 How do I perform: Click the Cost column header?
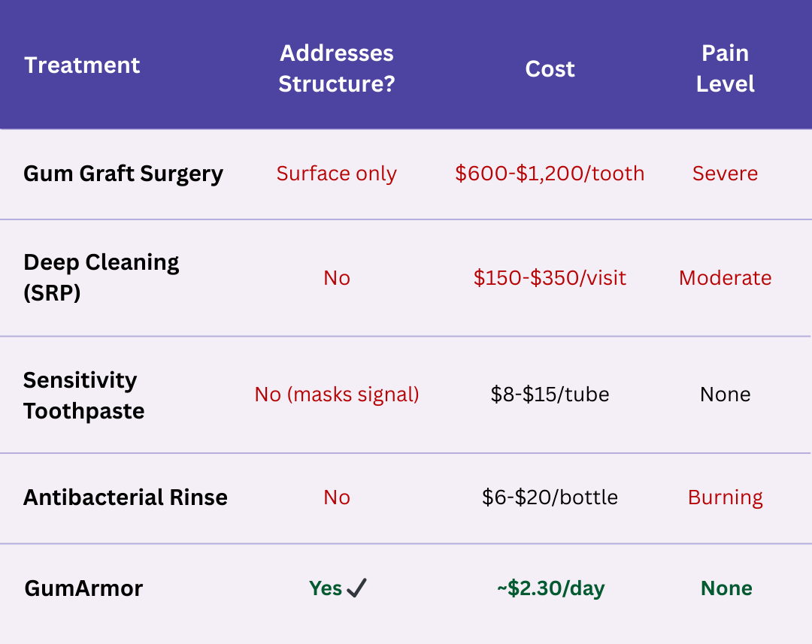click(550, 69)
